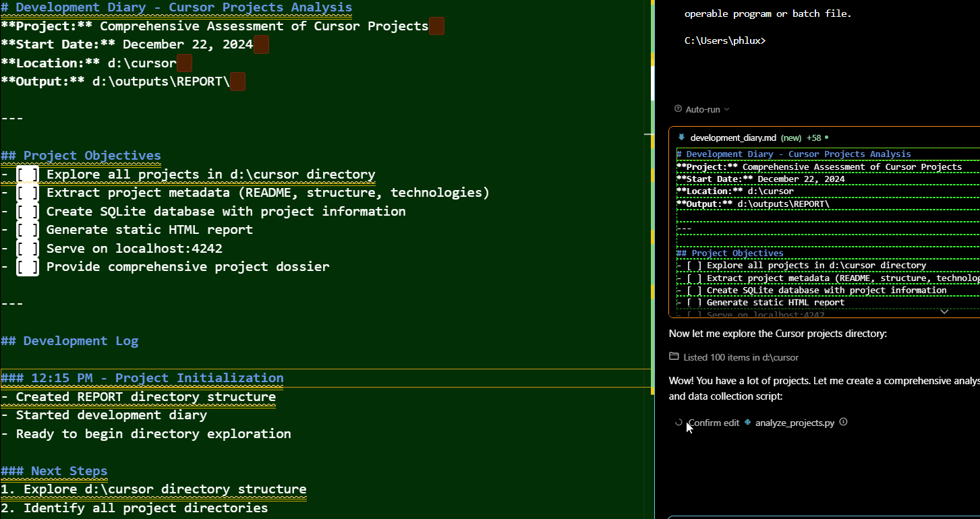
Task: Click the markdown file icon beside development_diary.md
Action: (x=681, y=137)
